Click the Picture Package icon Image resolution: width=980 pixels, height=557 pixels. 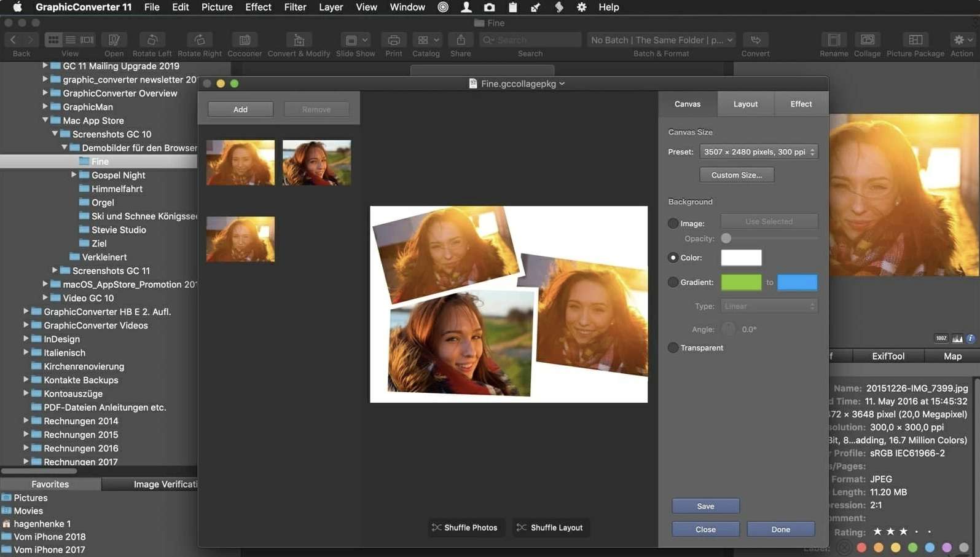click(x=915, y=40)
